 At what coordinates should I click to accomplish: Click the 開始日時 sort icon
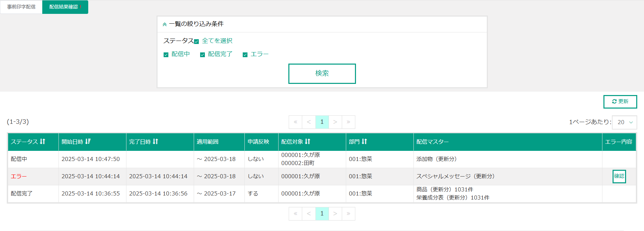point(88,141)
